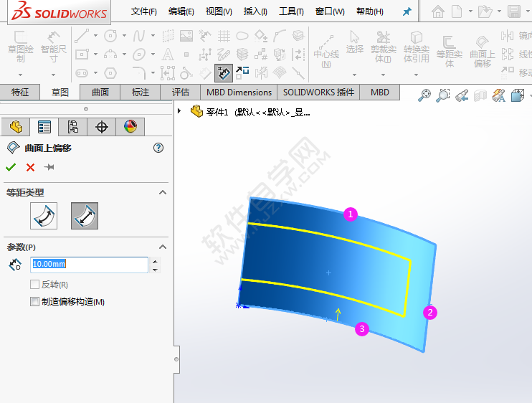Click the Sketch Picture icon
Viewport: 532px width, 403px height.
click(186, 36)
